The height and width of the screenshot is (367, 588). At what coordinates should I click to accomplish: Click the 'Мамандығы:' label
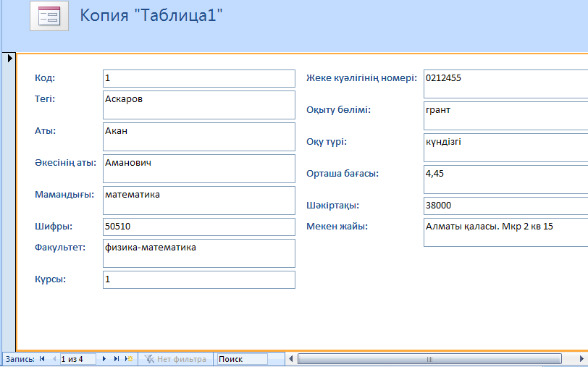coord(64,195)
